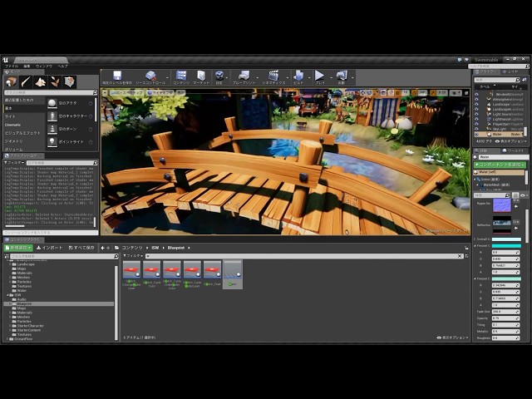
Task: Toggle rotation snapping icon in viewport toolbar
Action: tap(415, 92)
